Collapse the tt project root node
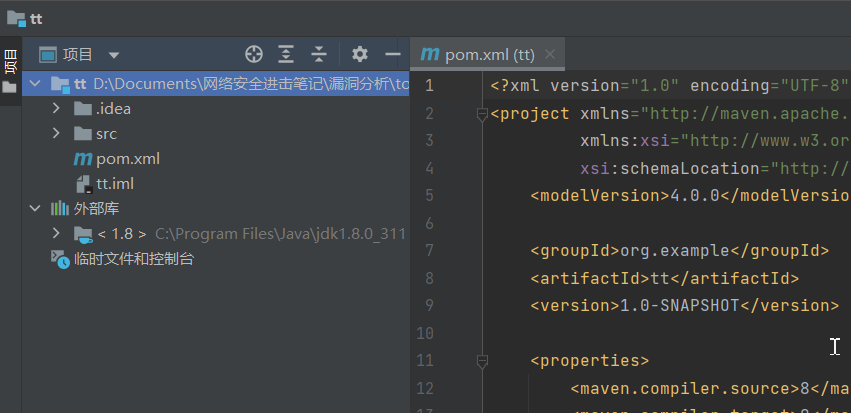851x413 pixels. pyautogui.click(x=36, y=84)
